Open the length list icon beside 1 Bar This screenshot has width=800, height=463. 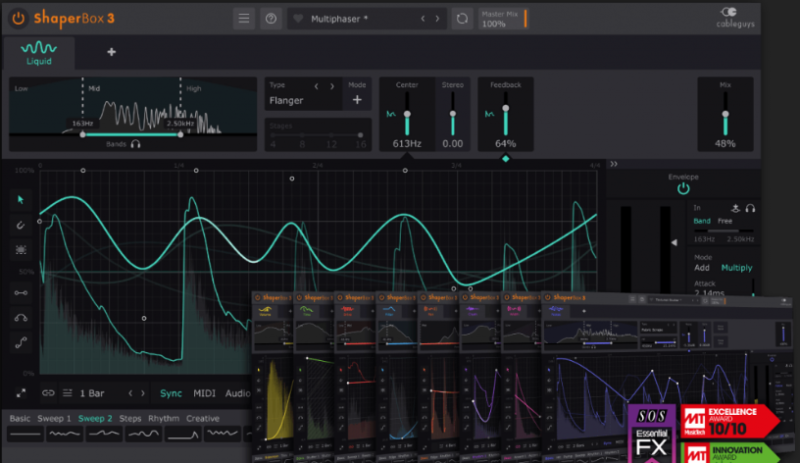pyautogui.click(x=67, y=393)
